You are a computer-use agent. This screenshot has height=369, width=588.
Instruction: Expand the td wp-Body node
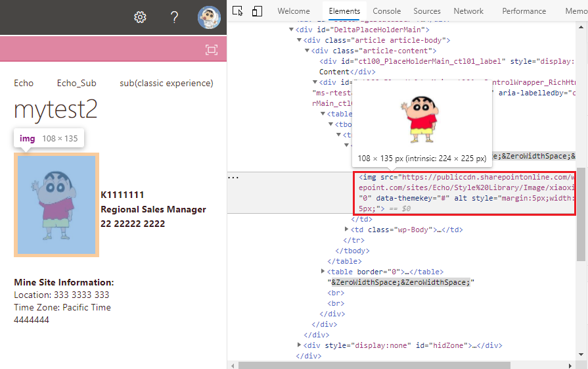coord(346,229)
